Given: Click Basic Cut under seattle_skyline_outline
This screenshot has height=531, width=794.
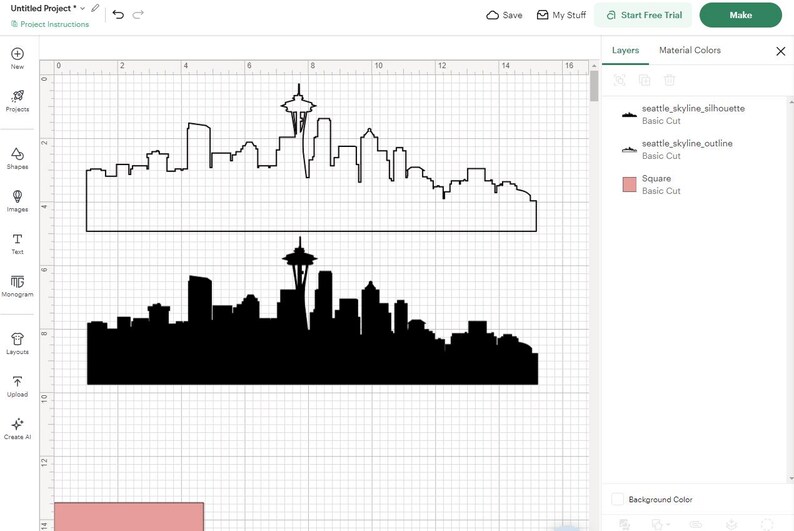Looking at the screenshot, I should (x=661, y=156).
